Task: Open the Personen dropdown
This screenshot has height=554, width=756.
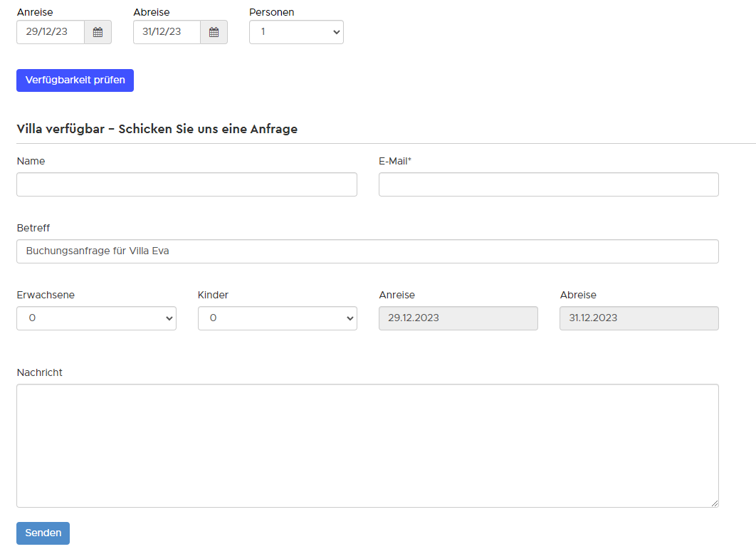Action: click(296, 32)
